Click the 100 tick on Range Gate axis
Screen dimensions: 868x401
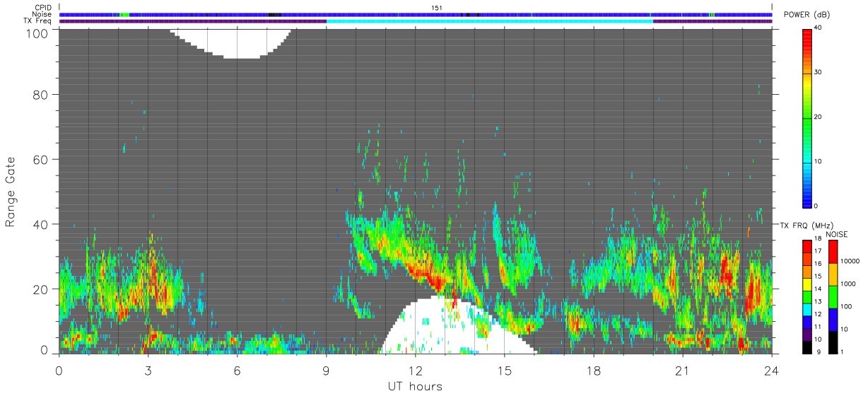click(37, 33)
